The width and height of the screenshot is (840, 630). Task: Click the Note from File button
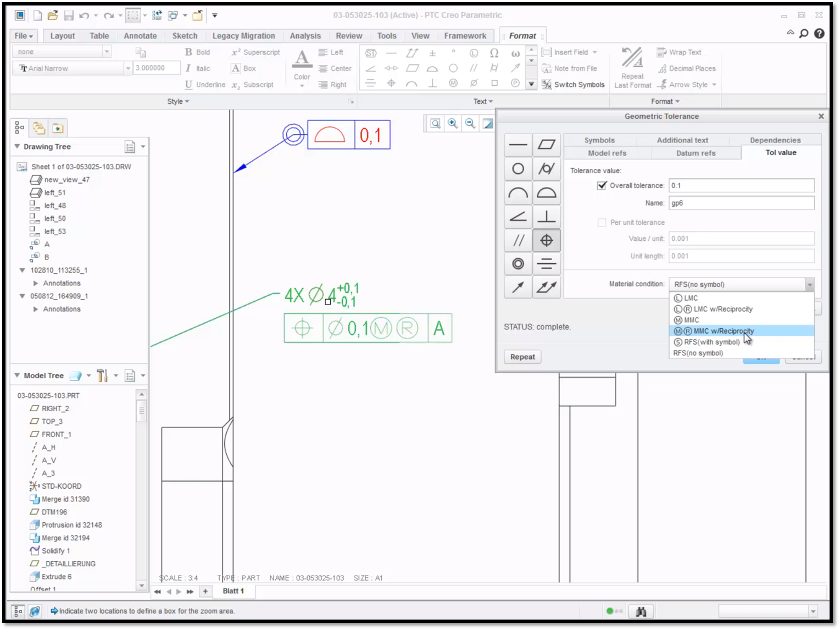(x=570, y=69)
